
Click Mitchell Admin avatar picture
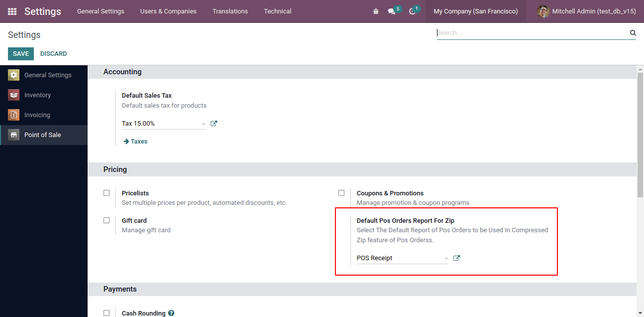point(543,11)
